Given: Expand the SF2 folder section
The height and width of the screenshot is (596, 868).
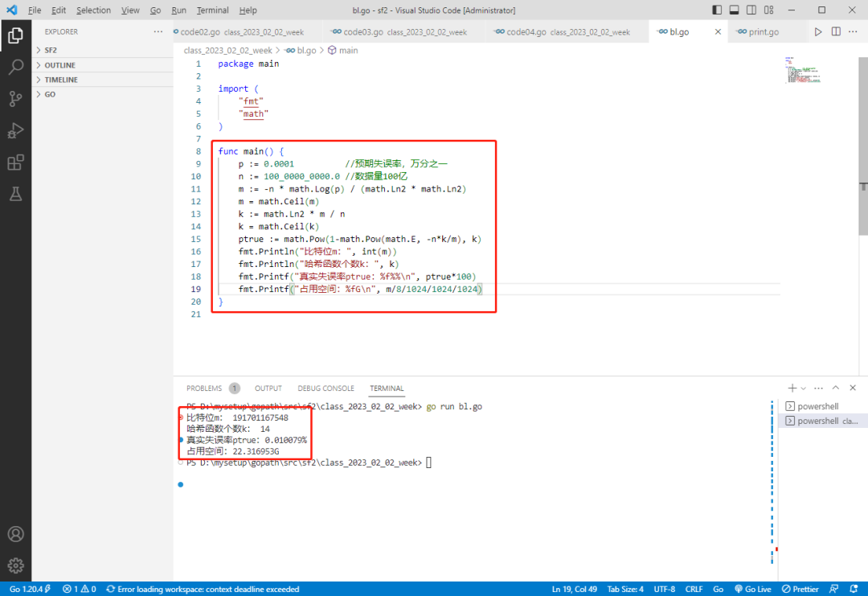Looking at the screenshot, I should tap(102, 50).
